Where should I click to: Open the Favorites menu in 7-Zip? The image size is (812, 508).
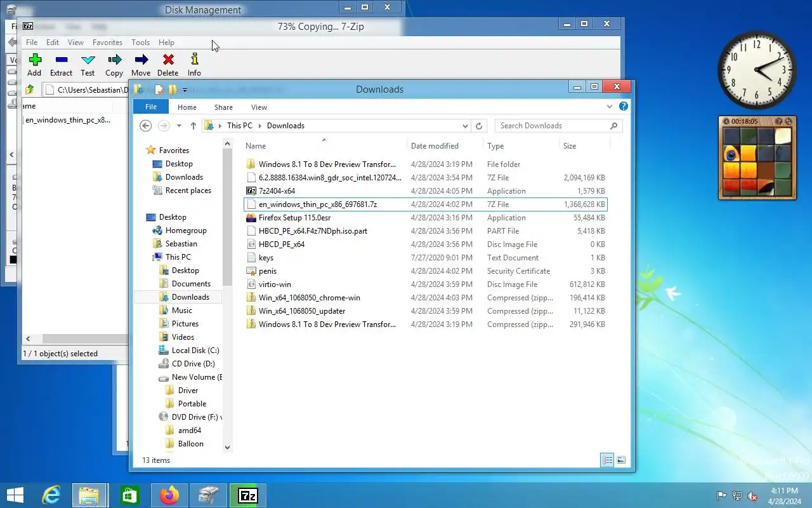pos(107,43)
